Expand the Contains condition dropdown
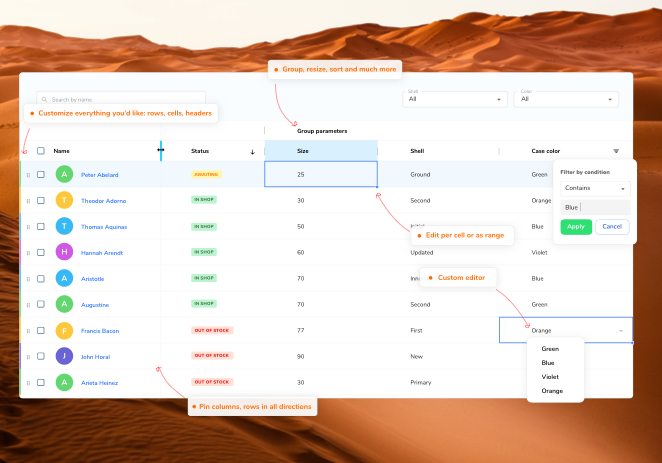662x463 pixels. [594, 188]
